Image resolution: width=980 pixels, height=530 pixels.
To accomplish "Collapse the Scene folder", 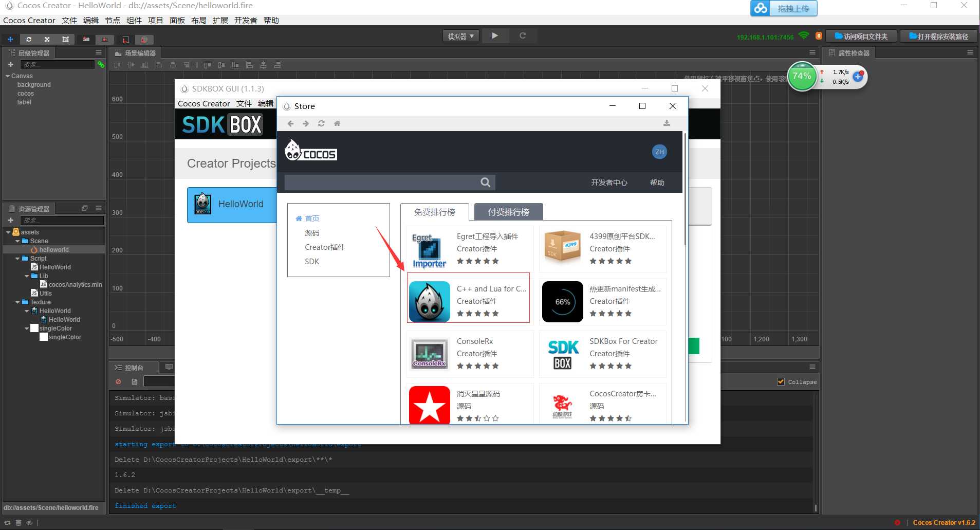I will click(17, 241).
